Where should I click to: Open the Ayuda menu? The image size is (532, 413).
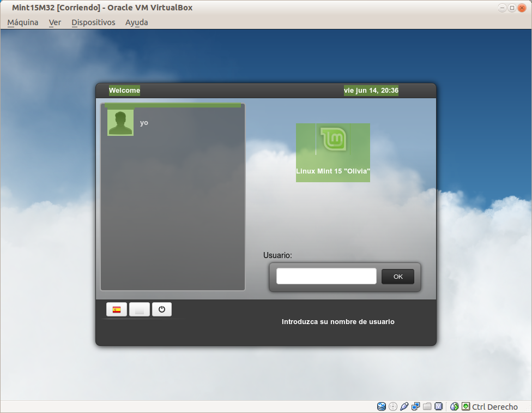coord(136,22)
